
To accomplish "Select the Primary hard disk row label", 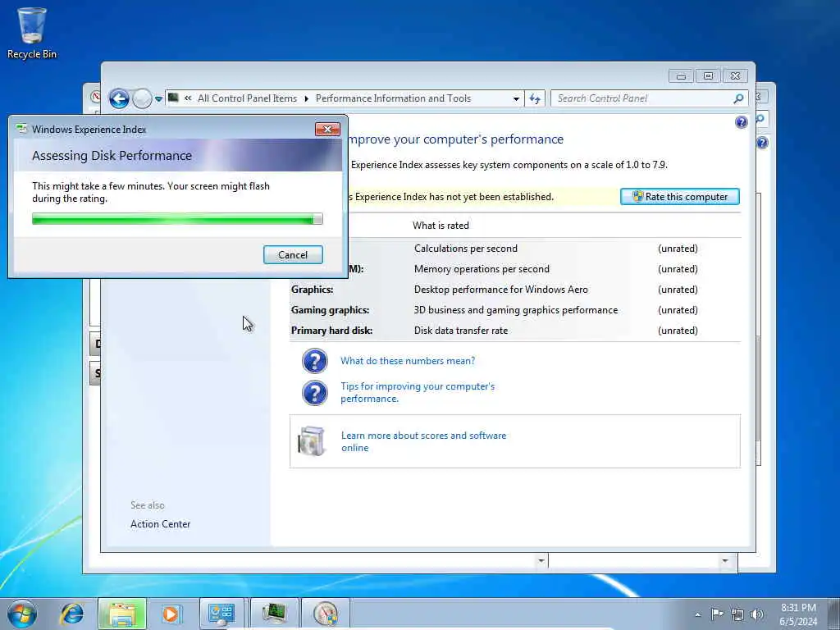I will 331,331.
